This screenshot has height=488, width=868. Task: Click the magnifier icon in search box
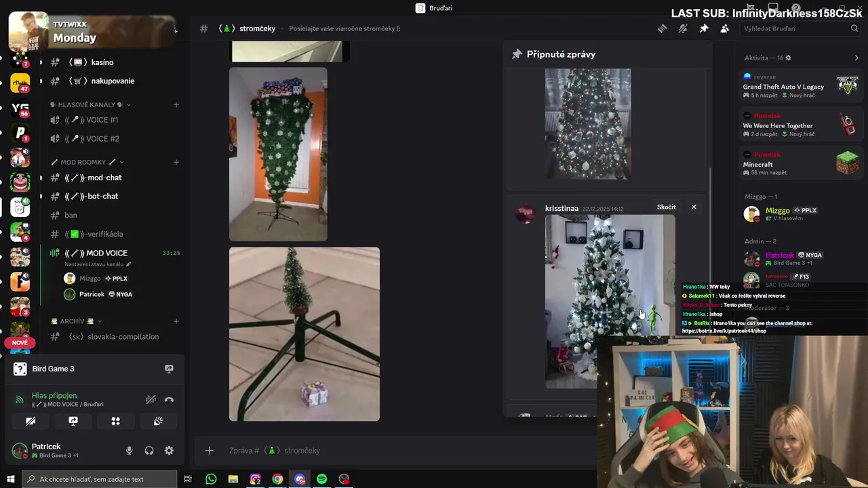coord(854,28)
